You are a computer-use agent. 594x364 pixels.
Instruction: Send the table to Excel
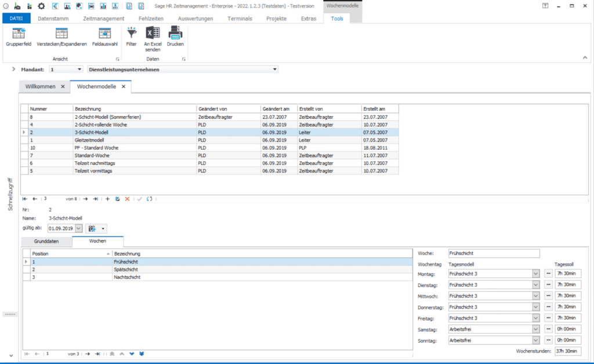153,39
